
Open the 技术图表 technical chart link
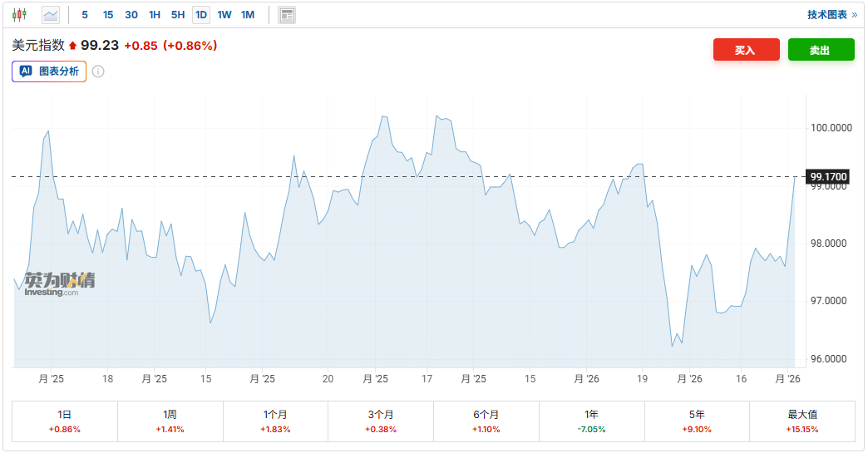coord(831,15)
